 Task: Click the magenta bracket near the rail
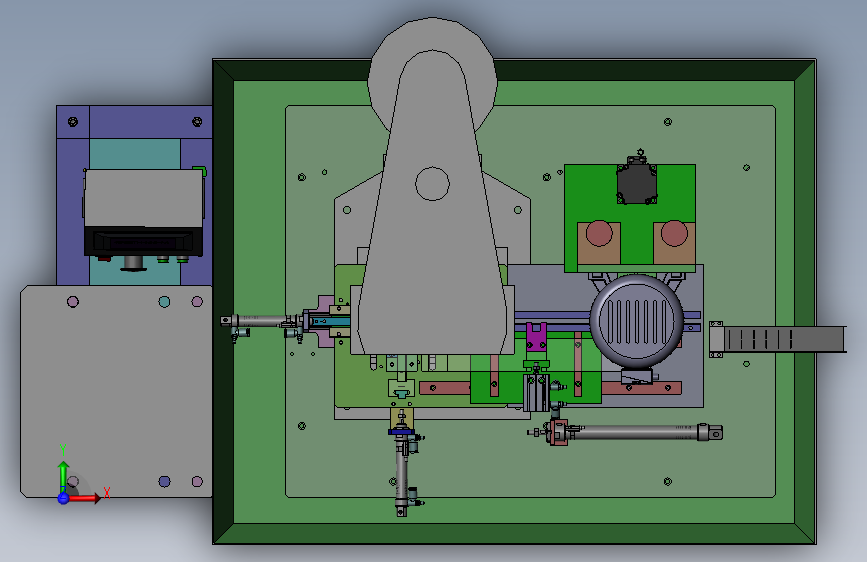[536, 337]
